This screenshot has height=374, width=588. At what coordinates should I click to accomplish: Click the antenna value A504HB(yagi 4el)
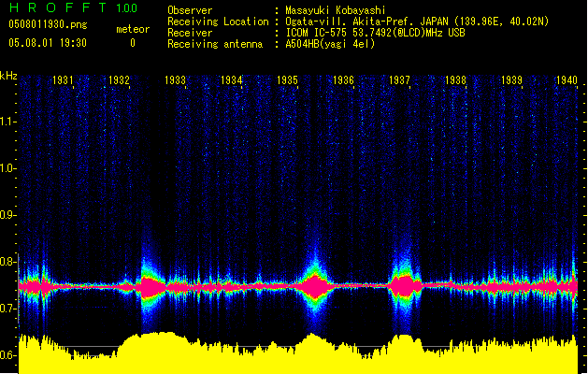click(330, 44)
